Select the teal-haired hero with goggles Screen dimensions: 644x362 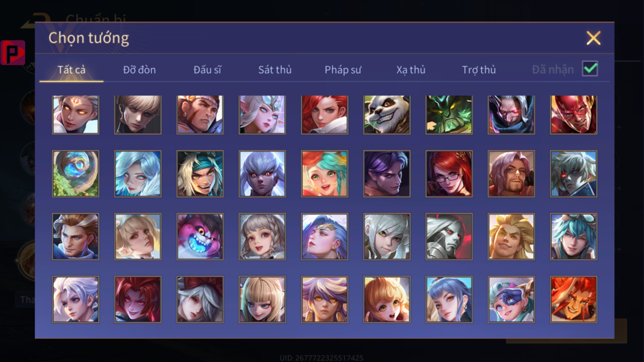coord(573,236)
